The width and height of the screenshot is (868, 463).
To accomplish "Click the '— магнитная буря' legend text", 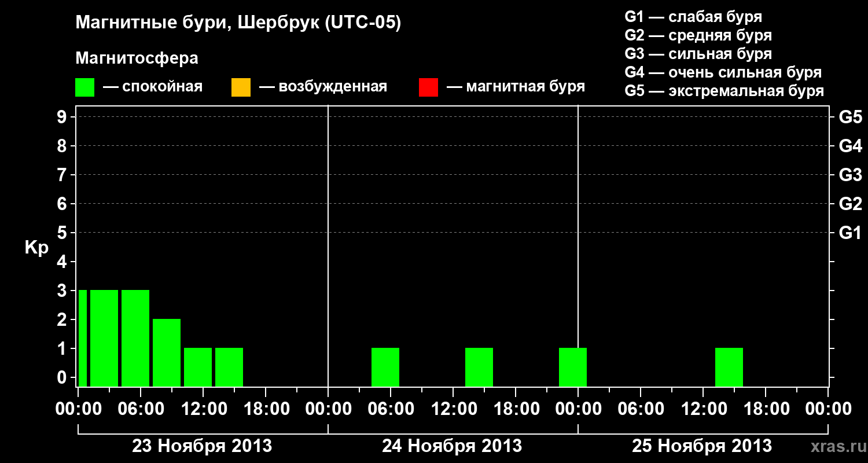I will [x=516, y=87].
